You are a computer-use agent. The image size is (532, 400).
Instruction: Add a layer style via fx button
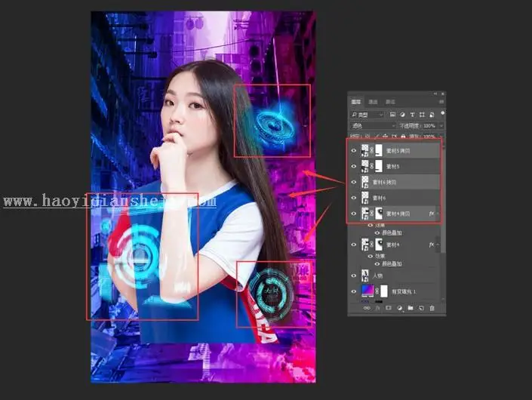(377, 308)
